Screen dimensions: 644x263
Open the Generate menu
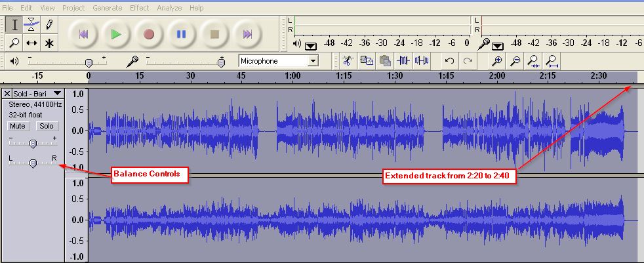(107, 8)
